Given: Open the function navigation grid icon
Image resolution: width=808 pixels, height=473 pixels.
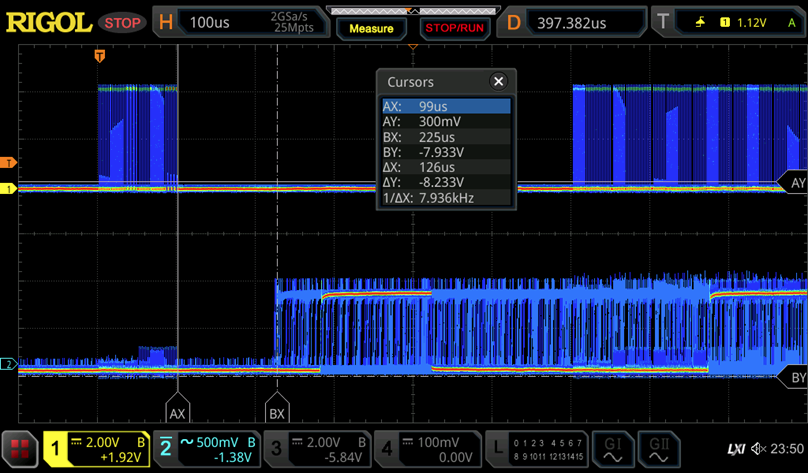Looking at the screenshot, I should 19,449.
